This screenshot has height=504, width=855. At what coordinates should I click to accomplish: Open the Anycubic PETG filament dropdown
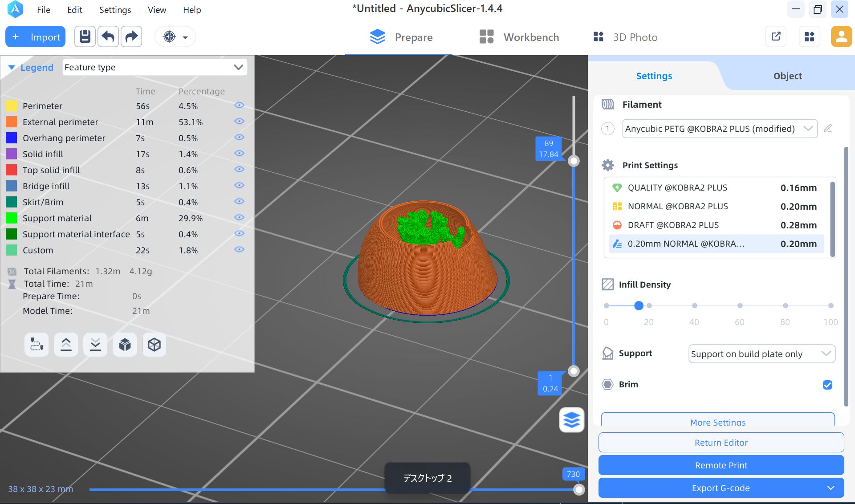pos(720,129)
